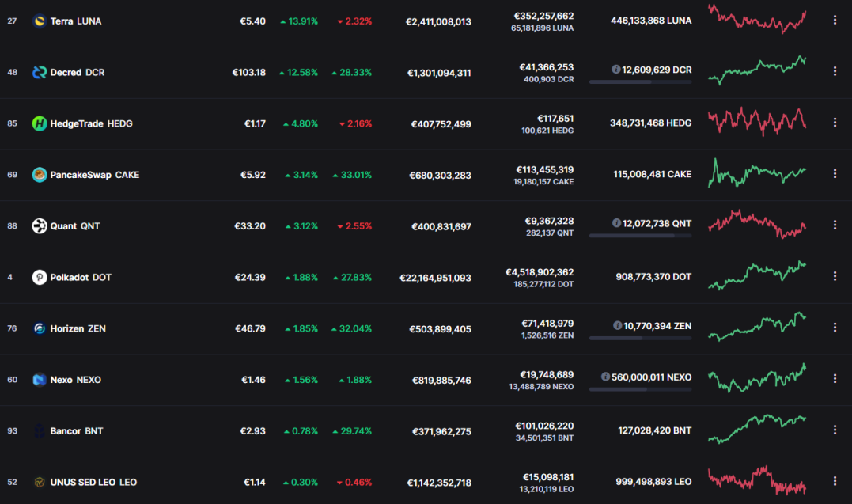Open the Terra LUNA row options menu
The width and height of the screenshot is (852, 504).
point(835,20)
